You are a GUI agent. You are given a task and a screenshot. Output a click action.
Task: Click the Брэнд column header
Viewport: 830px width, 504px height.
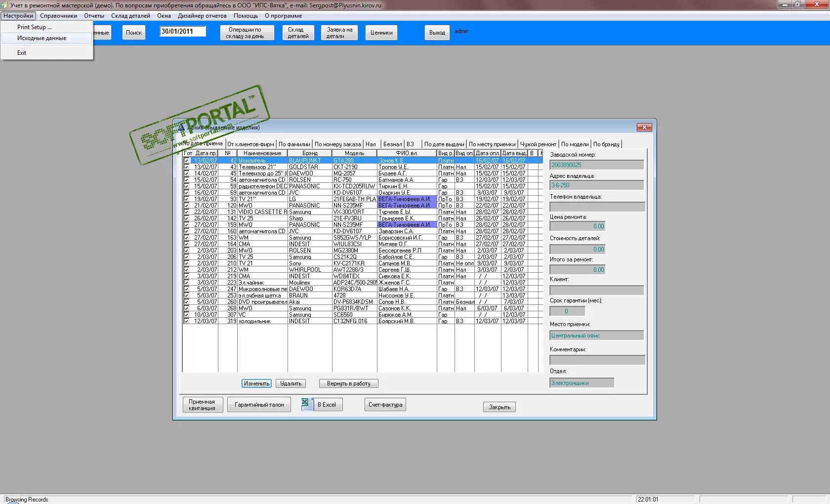310,153
